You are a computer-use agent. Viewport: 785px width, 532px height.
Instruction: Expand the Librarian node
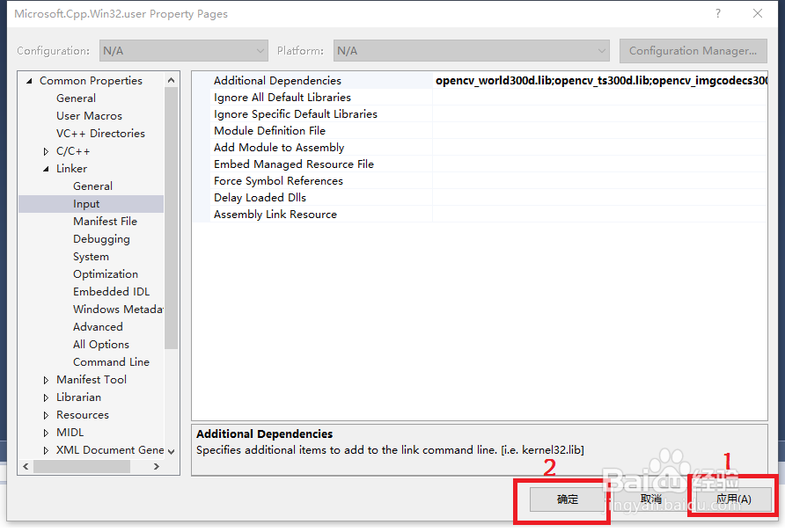click(46, 397)
